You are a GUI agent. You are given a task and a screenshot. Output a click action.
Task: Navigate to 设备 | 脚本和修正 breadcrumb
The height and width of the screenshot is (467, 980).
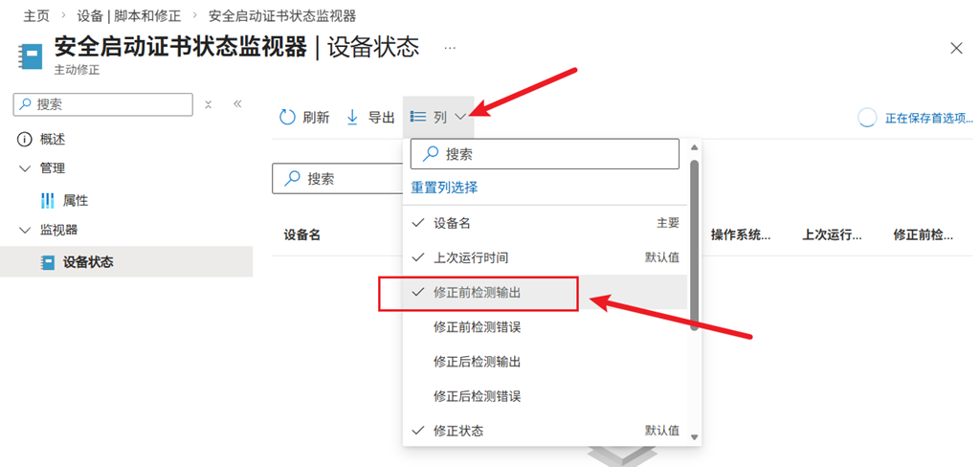(x=128, y=16)
